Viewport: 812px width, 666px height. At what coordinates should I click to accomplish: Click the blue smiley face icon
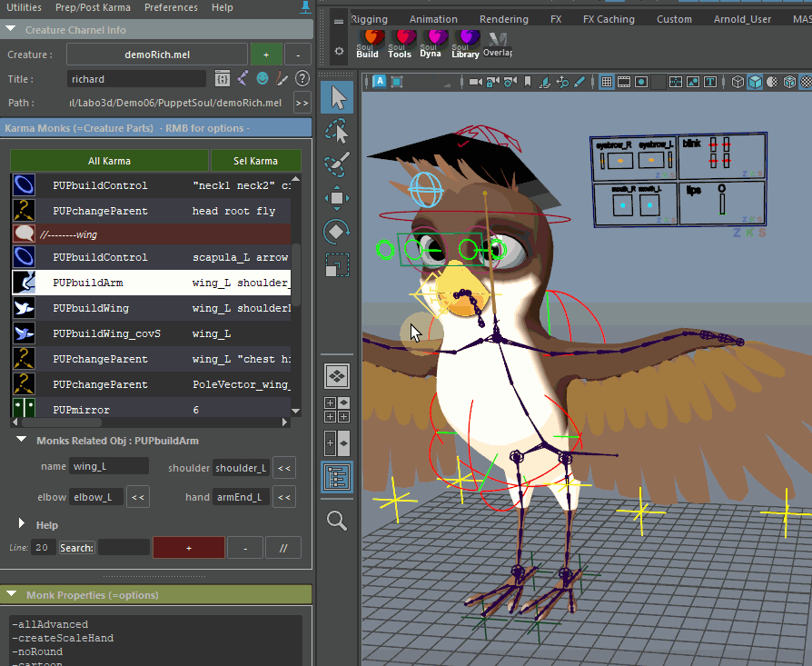coord(262,79)
